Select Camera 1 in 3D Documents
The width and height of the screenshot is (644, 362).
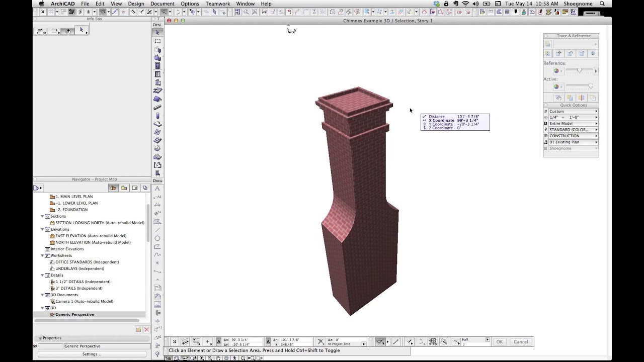coord(84,301)
